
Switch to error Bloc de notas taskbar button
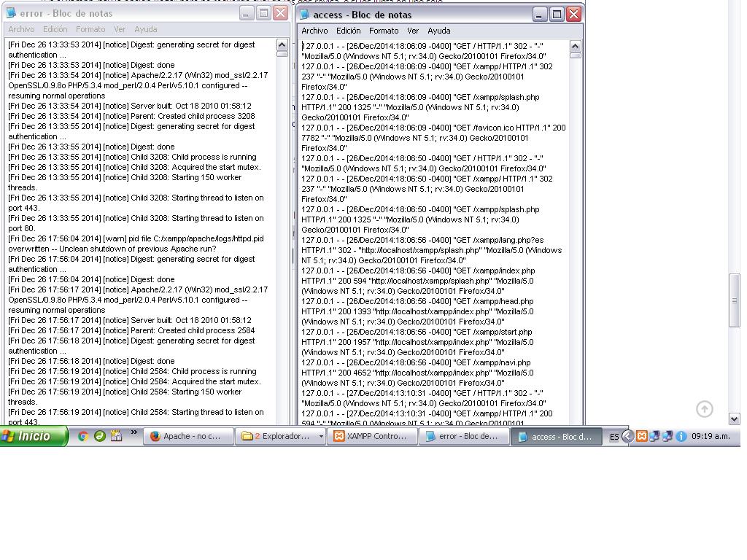pyautogui.click(x=463, y=436)
